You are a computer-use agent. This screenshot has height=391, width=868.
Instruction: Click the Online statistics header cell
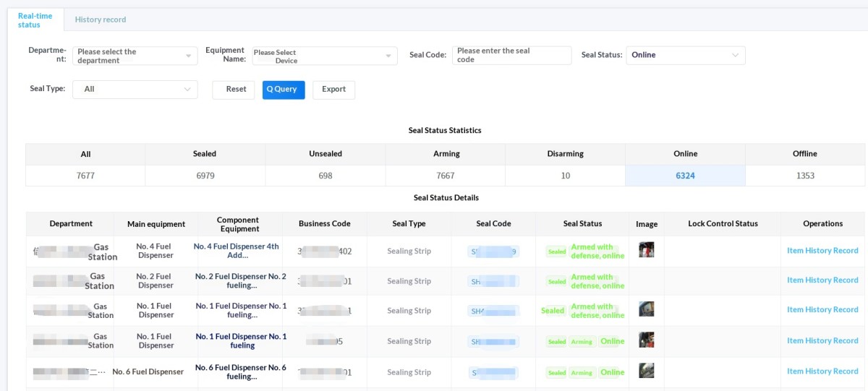click(x=685, y=154)
